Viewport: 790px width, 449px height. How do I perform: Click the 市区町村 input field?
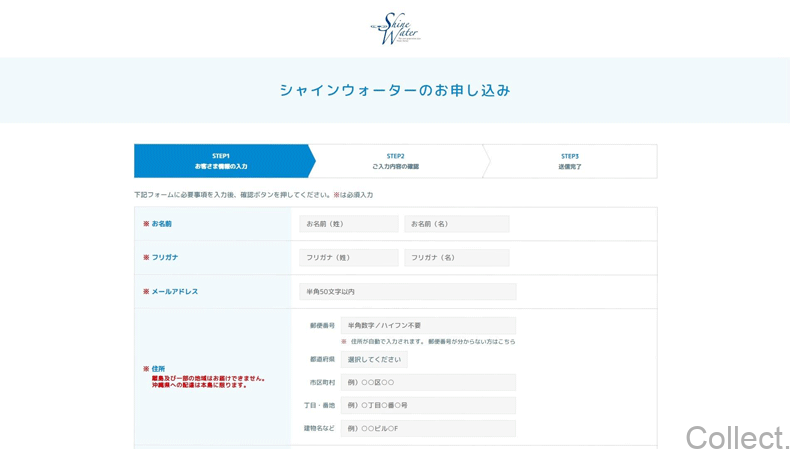click(428, 382)
